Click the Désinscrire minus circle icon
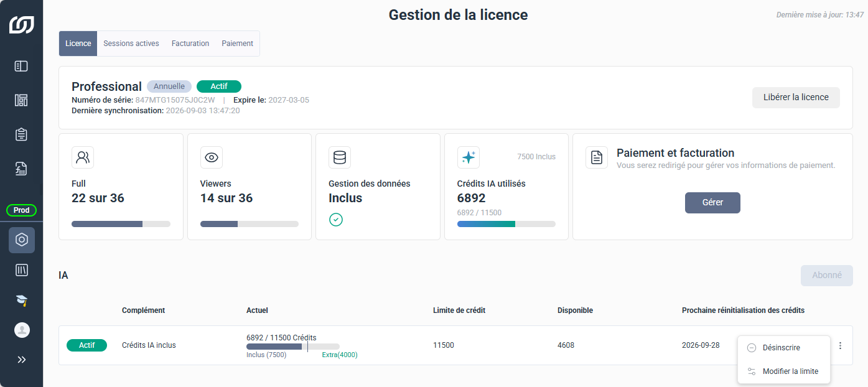The image size is (868, 387). [x=752, y=348]
